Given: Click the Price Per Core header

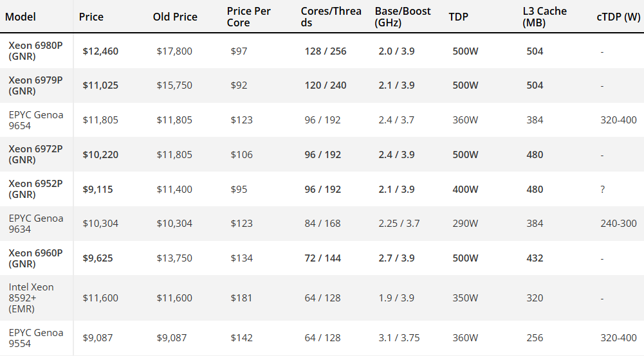Looking at the screenshot, I should tap(249, 17).
